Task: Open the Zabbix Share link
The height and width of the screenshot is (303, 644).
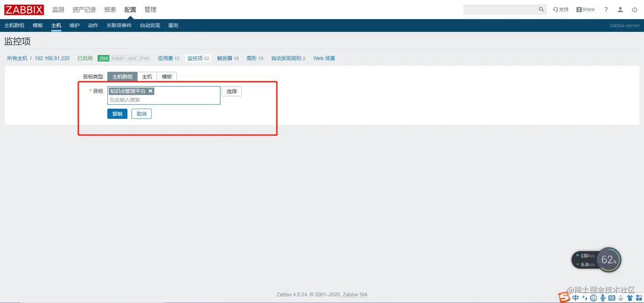Action: (585, 9)
